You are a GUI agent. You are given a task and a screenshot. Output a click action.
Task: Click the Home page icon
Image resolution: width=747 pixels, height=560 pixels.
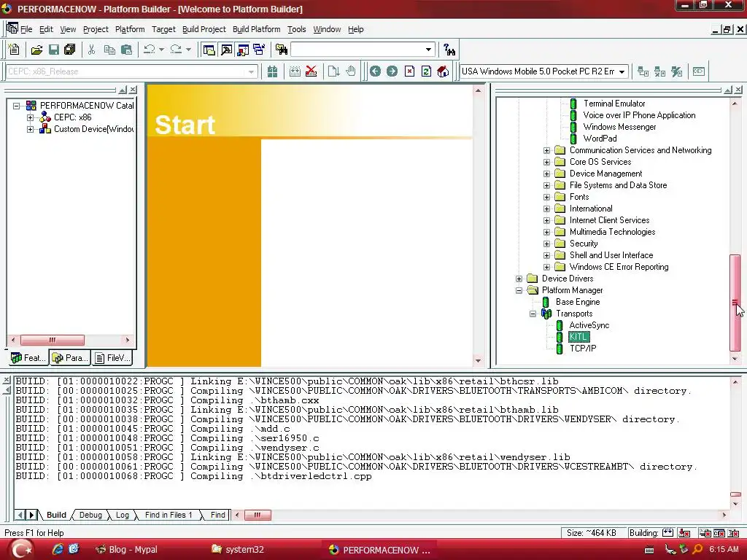(x=443, y=71)
